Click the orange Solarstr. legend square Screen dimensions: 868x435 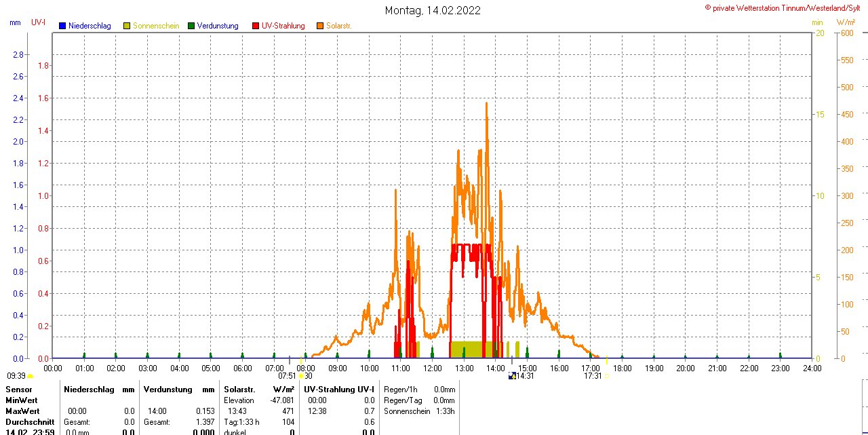pos(320,26)
